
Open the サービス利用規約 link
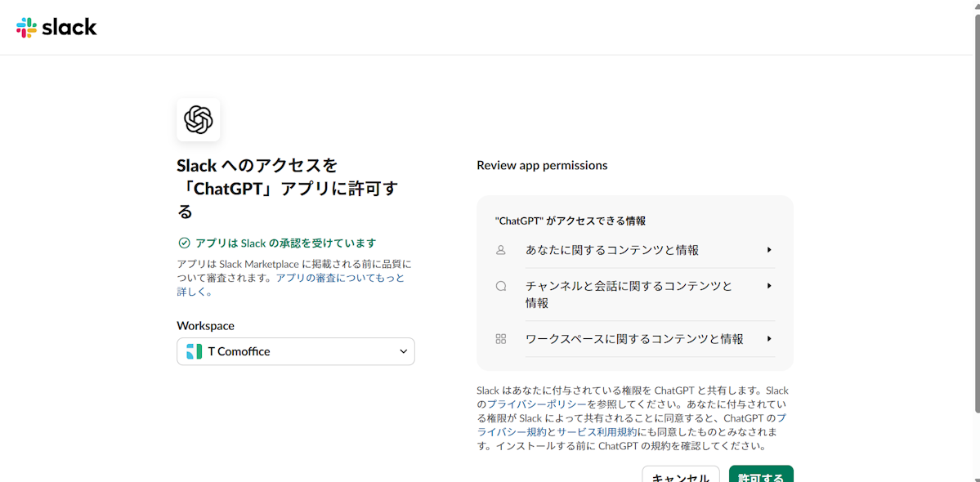click(x=597, y=432)
